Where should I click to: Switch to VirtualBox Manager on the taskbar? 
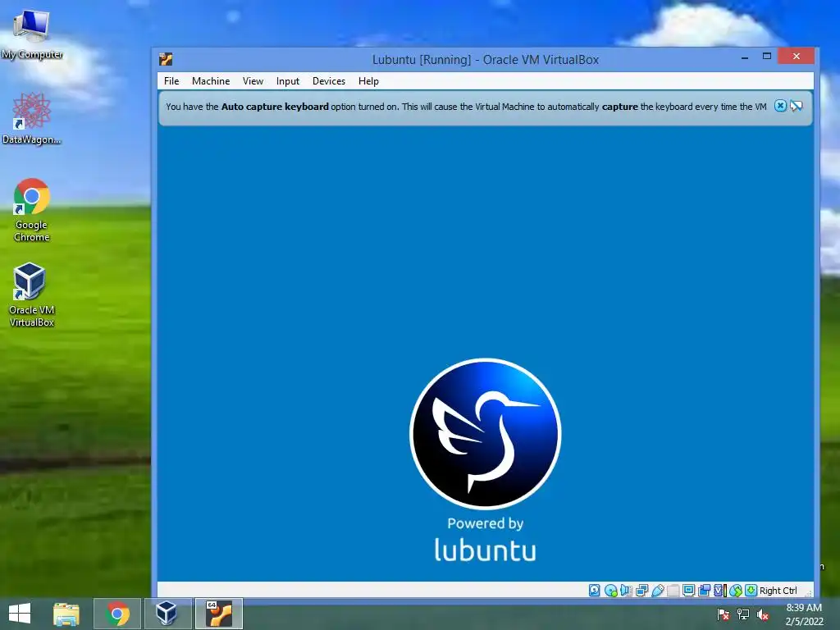[167, 614]
